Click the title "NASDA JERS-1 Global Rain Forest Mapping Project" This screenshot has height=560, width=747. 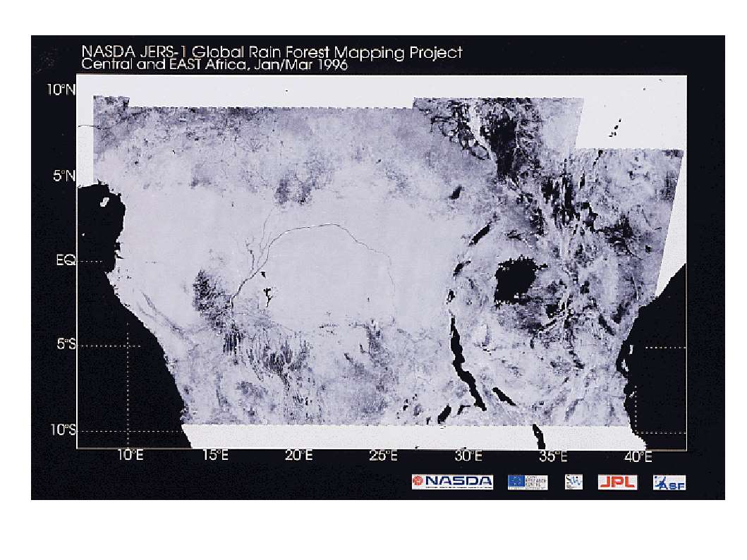tap(272, 51)
